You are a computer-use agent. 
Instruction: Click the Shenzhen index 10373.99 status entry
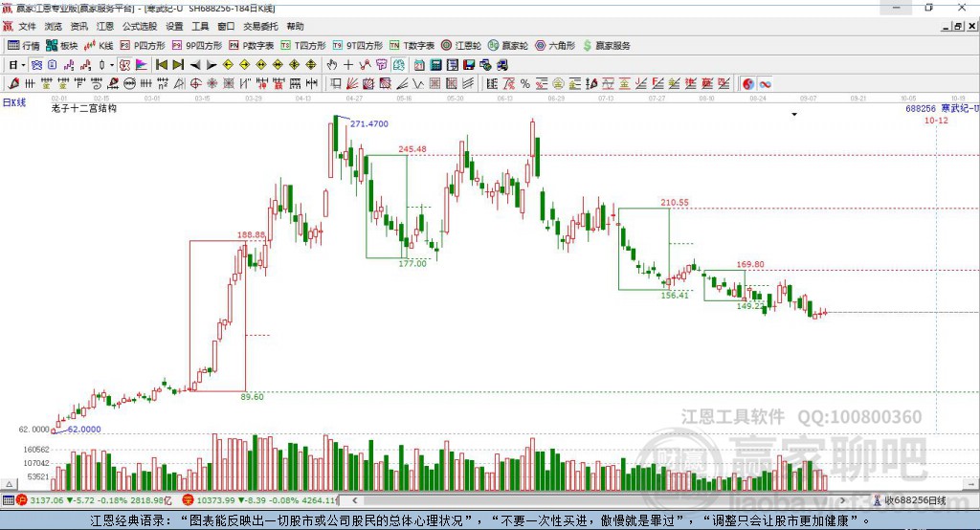(259, 500)
